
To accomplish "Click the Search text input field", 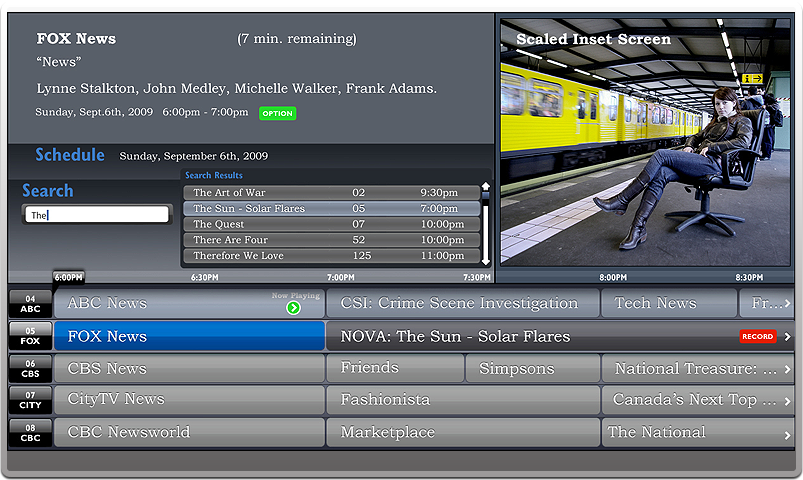I will (x=97, y=214).
